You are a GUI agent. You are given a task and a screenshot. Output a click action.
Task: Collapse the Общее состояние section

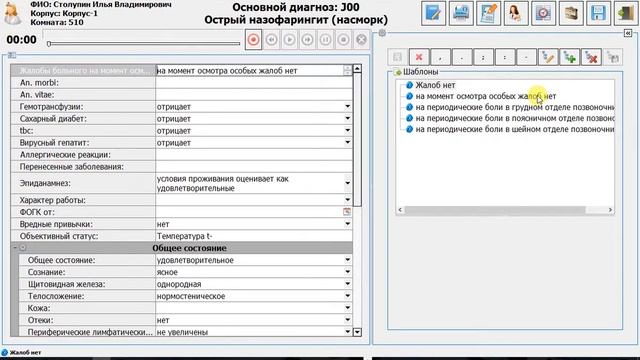15,248
